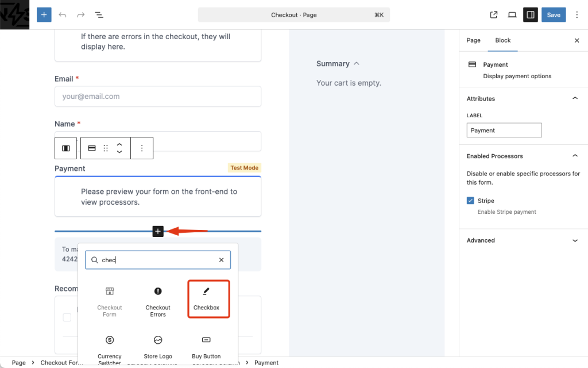Insert the Buy Button block
Image resolution: width=588 pixels, height=368 pixels.
(206, 345)
